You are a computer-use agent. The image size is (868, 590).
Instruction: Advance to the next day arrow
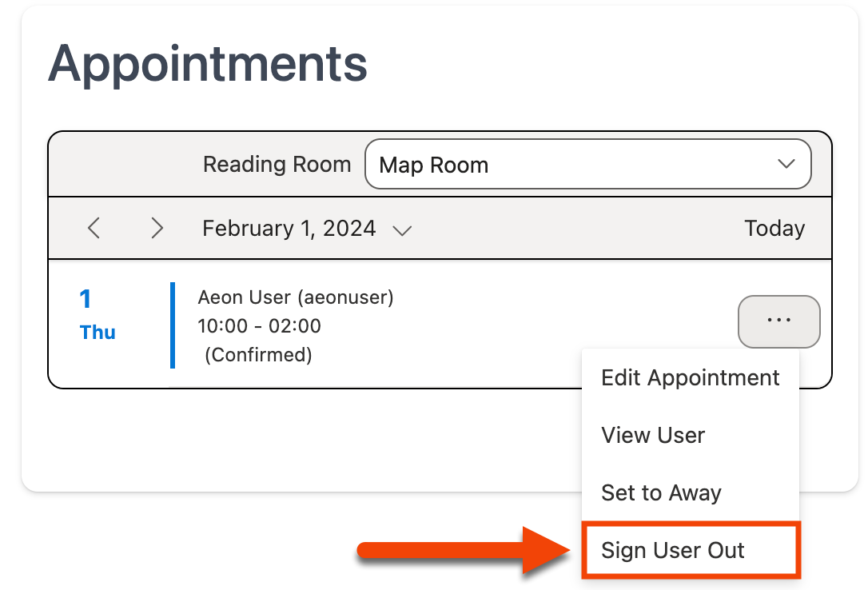tap(157, 229)
